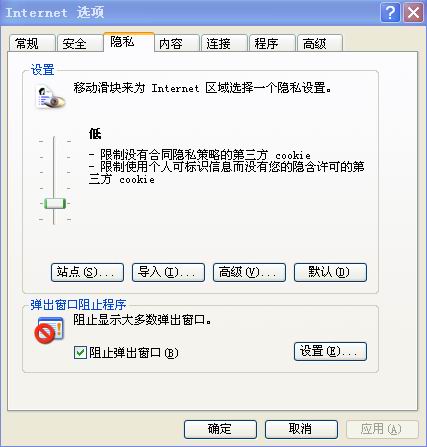Click the privacy level slider thumb
The width and height of the screenshot is (427, 447).
pos(55,203)
